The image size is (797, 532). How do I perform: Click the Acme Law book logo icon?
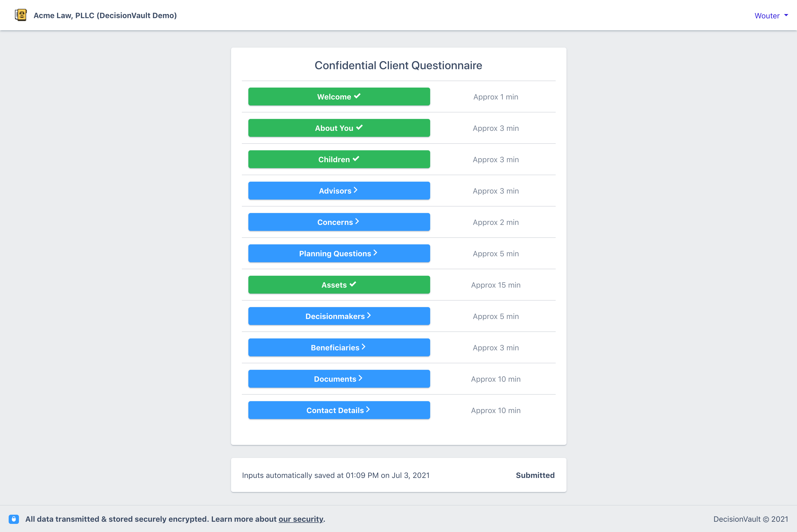21,15
